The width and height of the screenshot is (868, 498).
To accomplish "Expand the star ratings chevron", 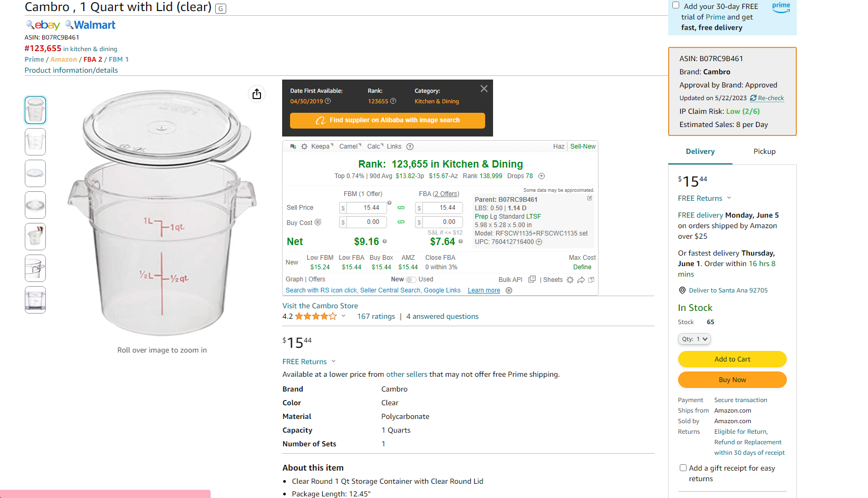I will pyautogui.click(x=344, y=316).
